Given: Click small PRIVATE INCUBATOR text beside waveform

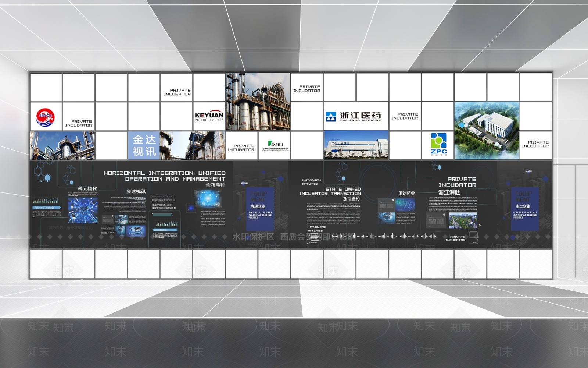Looking at the screenshot, I should 455,238.
